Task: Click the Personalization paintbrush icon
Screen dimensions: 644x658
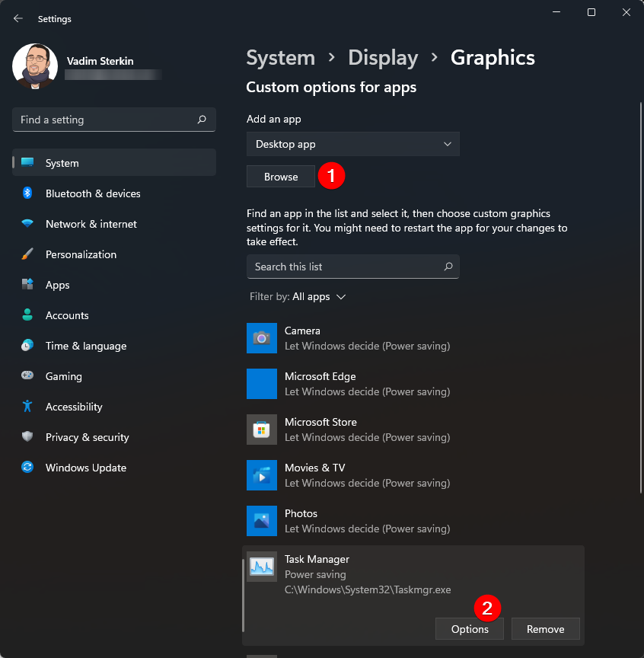Action: pos(27,254)
